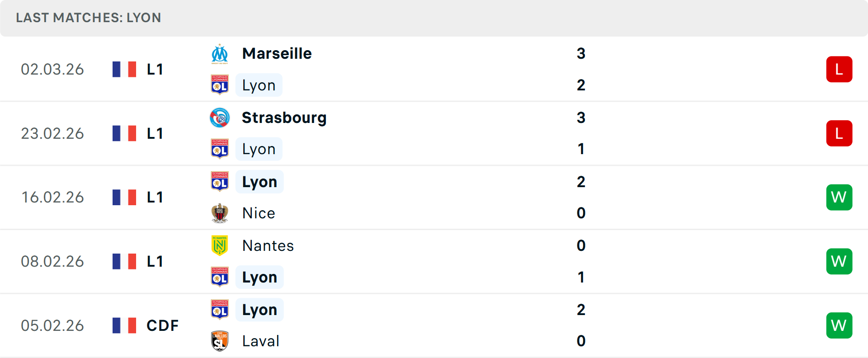This screenshot has height=358, width=868.
Task: Click the Marseille club crest icon
Action: pyautogui.click(x=220, y=54)
